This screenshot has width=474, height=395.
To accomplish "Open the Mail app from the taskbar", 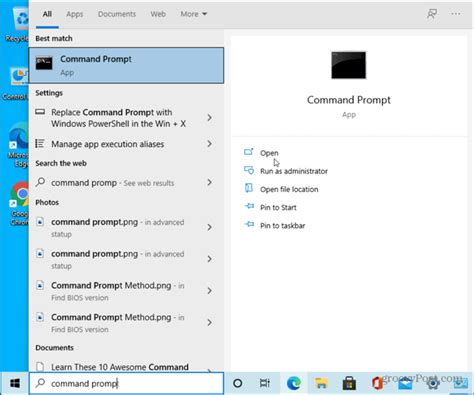I will tap(405, 384).
